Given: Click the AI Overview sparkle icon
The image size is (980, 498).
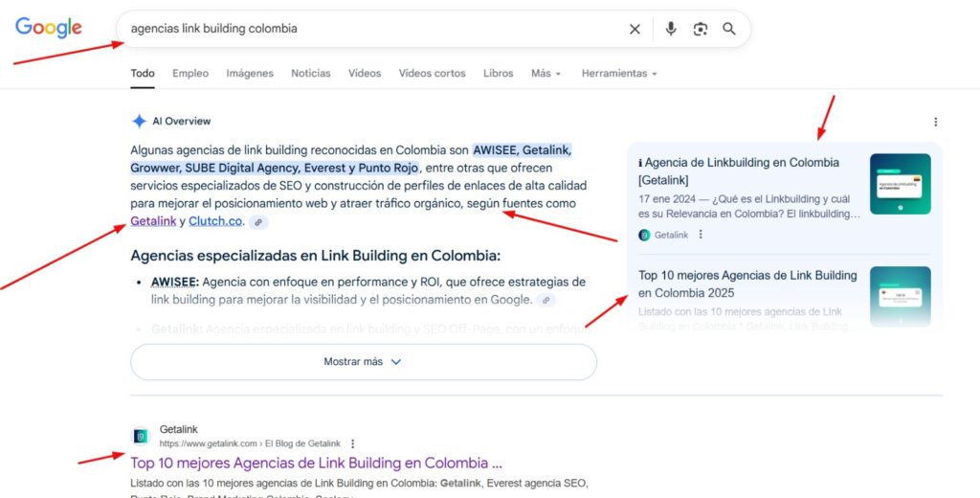Looking at the screenshot, I should (139, 122).
